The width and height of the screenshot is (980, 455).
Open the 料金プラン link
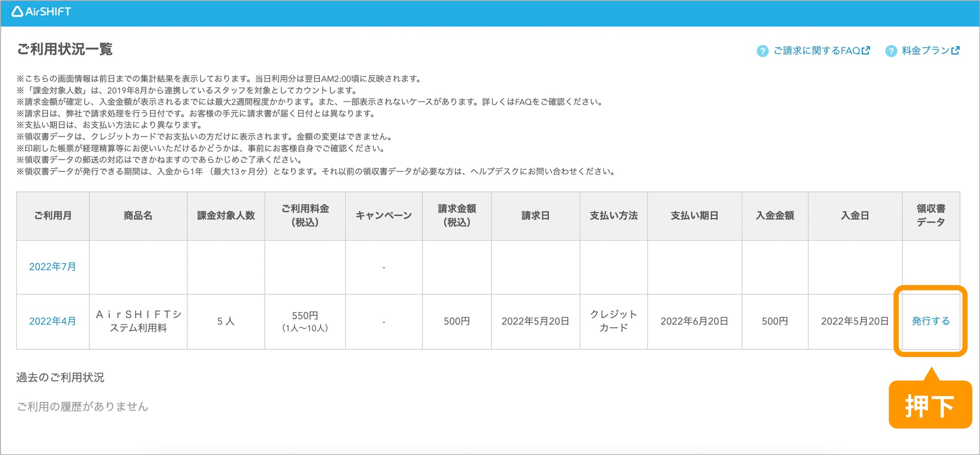point(925,50)
